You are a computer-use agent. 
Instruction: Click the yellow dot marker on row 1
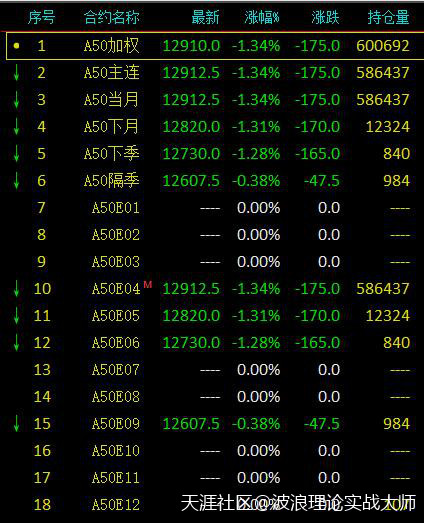click(16, 46)
